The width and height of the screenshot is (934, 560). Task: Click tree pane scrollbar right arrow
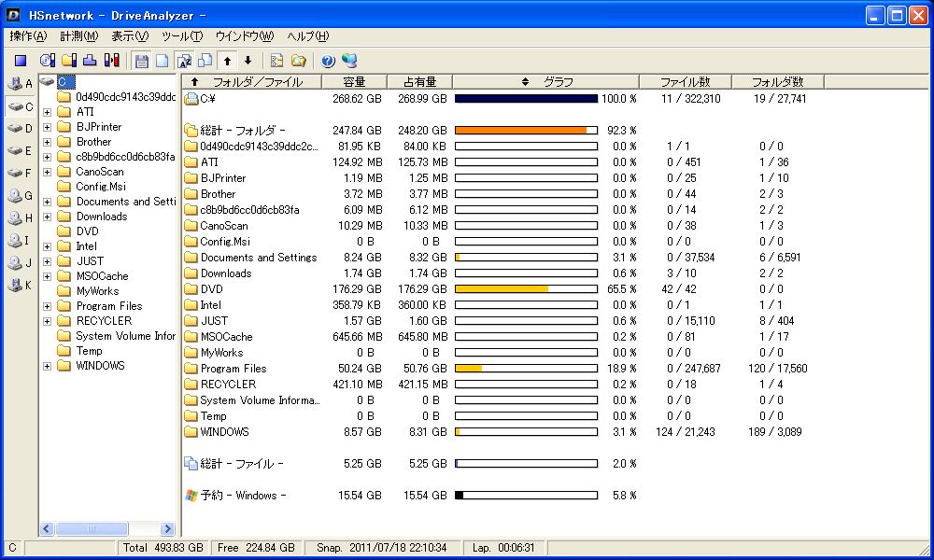[167, 528]
